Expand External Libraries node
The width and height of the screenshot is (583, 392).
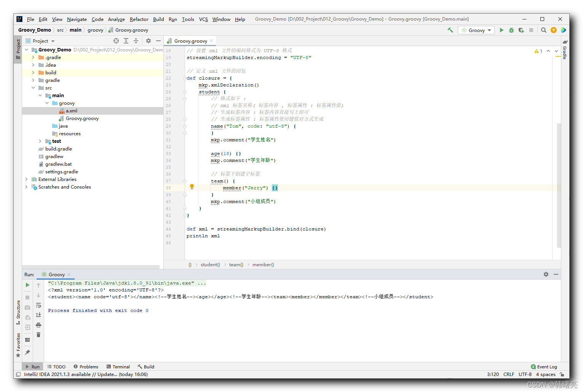pyautogui.click(x=27, y=179)
